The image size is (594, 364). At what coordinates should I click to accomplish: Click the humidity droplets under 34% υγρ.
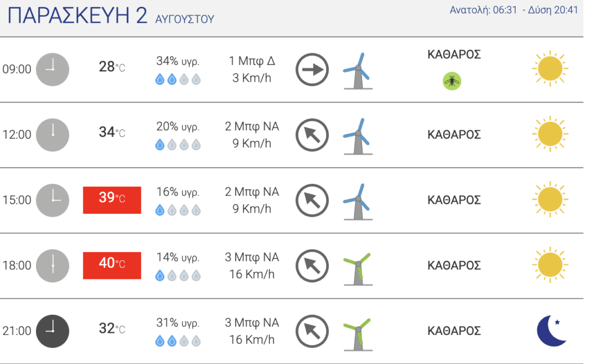pyautogui.click(x=178, y=79)
